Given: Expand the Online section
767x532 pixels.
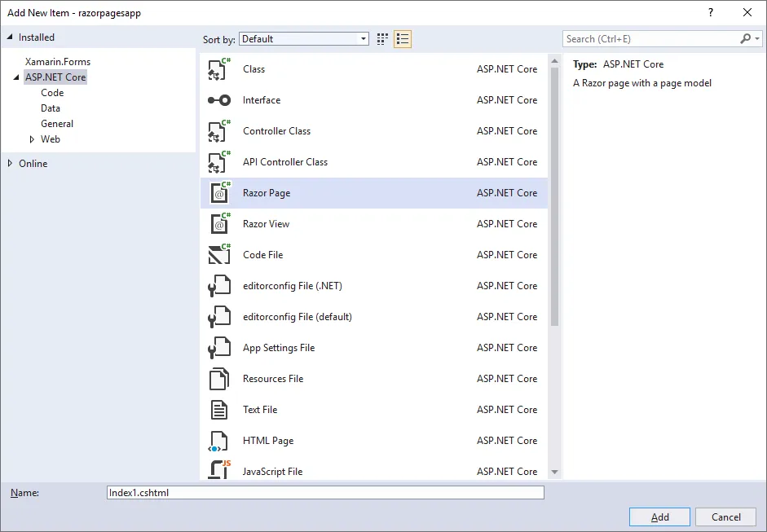Looking at the screenshot, I should pos(11,163).
